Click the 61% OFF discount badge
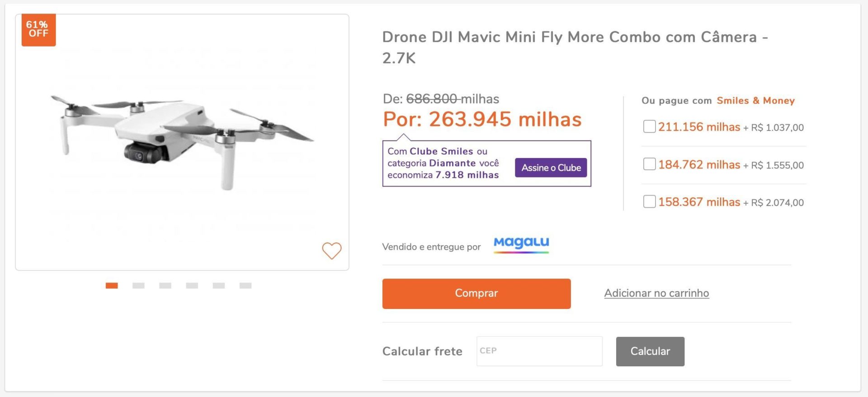This screenshot has height=397, width=868. (38, 30)
